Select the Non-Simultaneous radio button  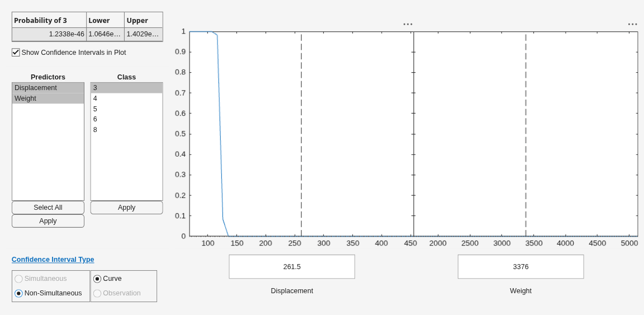tap(18, 293)
